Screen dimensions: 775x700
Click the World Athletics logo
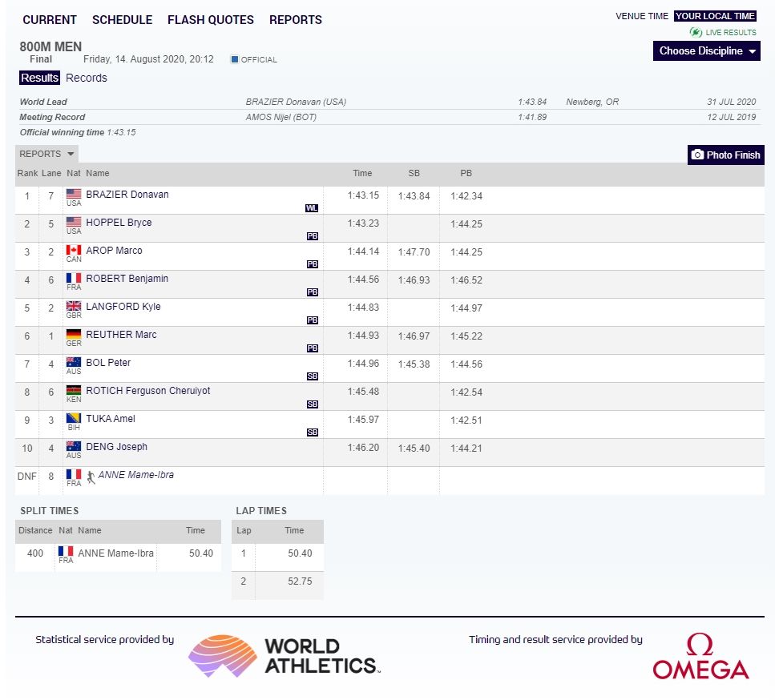tap(284, 656)
